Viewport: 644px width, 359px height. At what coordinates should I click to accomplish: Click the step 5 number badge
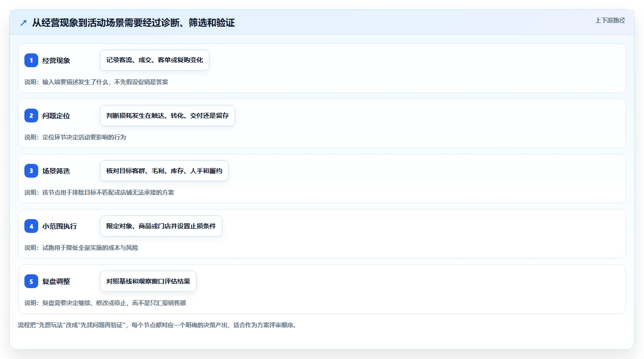click(x=31, y=281)
